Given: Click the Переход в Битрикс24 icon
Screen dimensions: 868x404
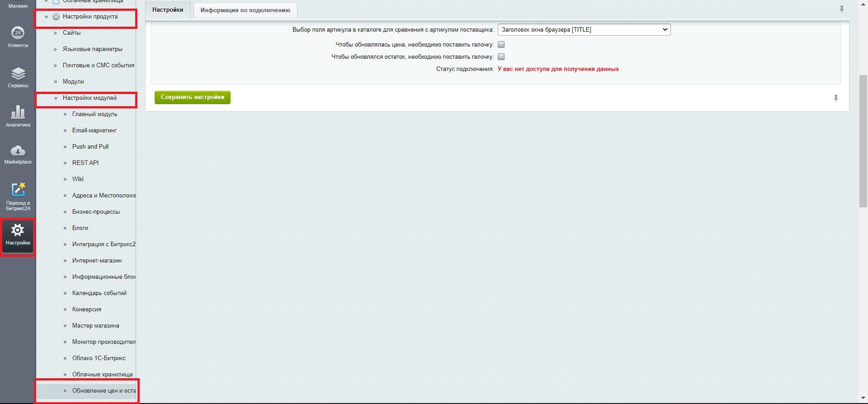Looking at the screenshot, I should pyautogui.click(x=18, y=196).
